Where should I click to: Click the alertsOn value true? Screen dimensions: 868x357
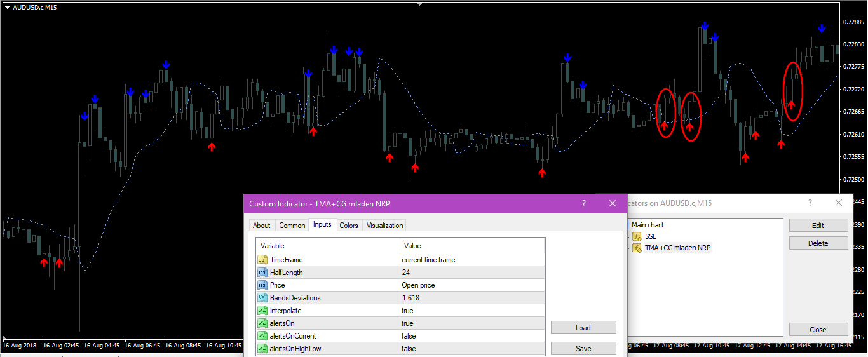tap(472, 323)
